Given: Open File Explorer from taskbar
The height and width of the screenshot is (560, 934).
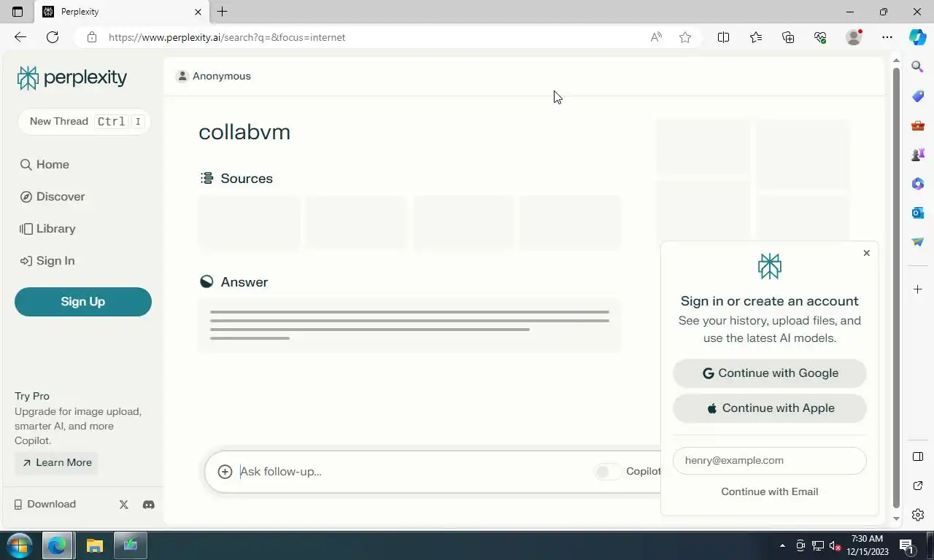Looking at the screenshot, I should click(x=94, y=545).
